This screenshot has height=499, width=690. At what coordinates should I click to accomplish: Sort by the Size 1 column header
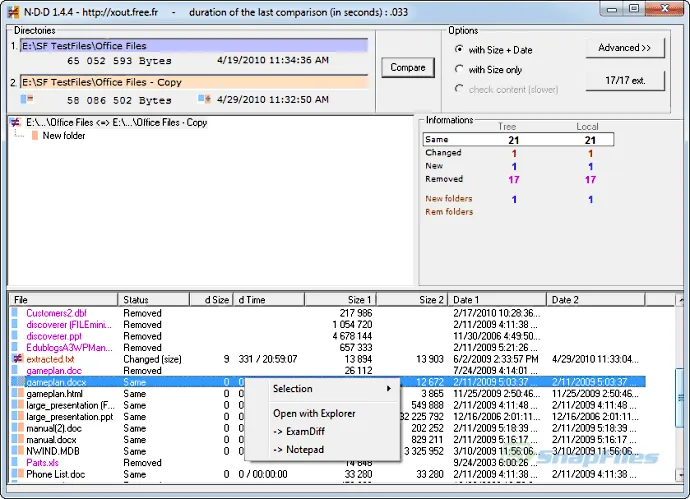[340, 300]
